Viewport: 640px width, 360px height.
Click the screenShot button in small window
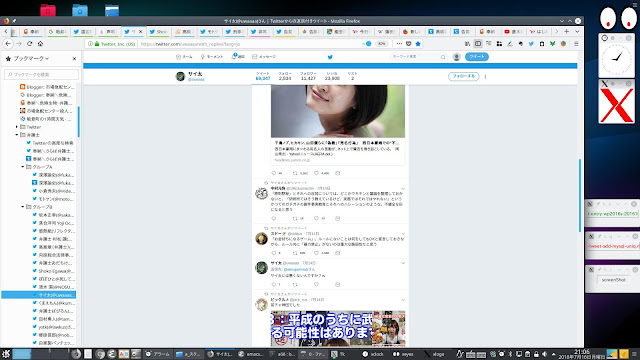(613, 280)
